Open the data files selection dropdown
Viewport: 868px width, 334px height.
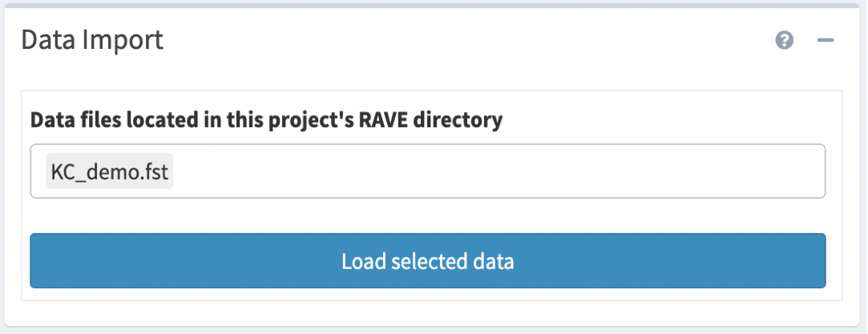[497, 171]
